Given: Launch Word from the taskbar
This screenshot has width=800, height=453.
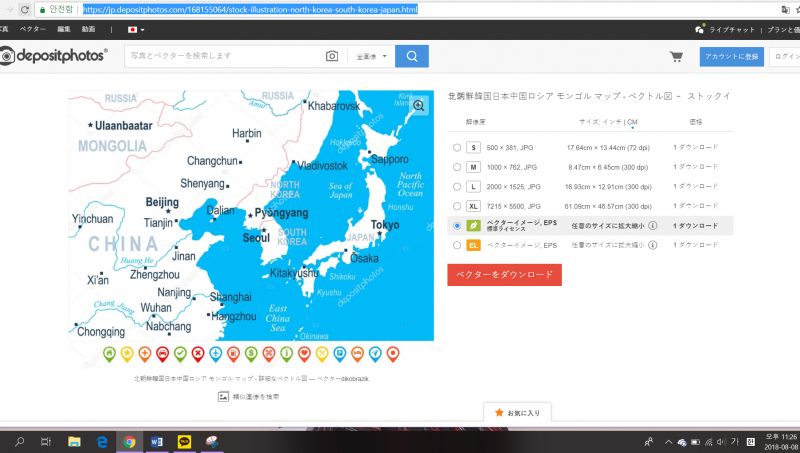Looking at the screenshot, I should tap(157, 441).
